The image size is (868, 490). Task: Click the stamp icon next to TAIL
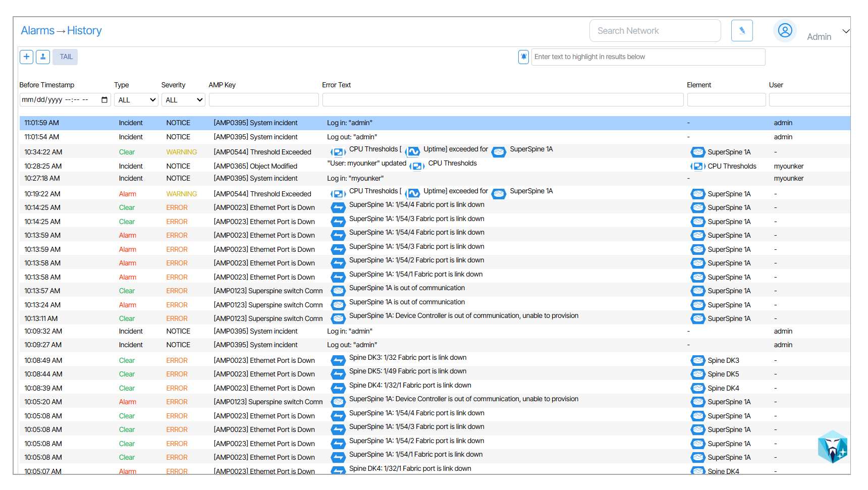[43, 57]
